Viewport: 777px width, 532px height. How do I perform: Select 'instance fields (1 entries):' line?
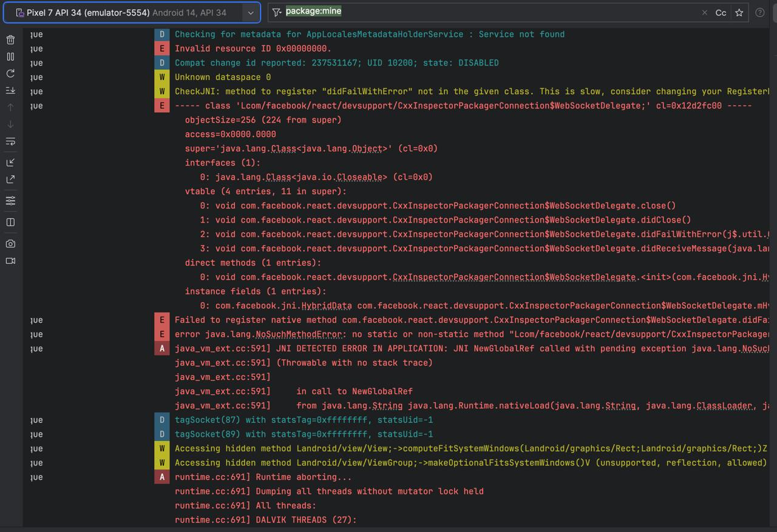[x=256, y=291]
